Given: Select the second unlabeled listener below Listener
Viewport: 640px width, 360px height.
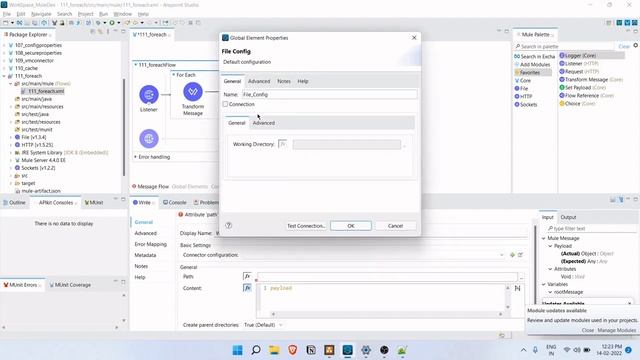Looking at the screenshot, I should coord(149,139).
